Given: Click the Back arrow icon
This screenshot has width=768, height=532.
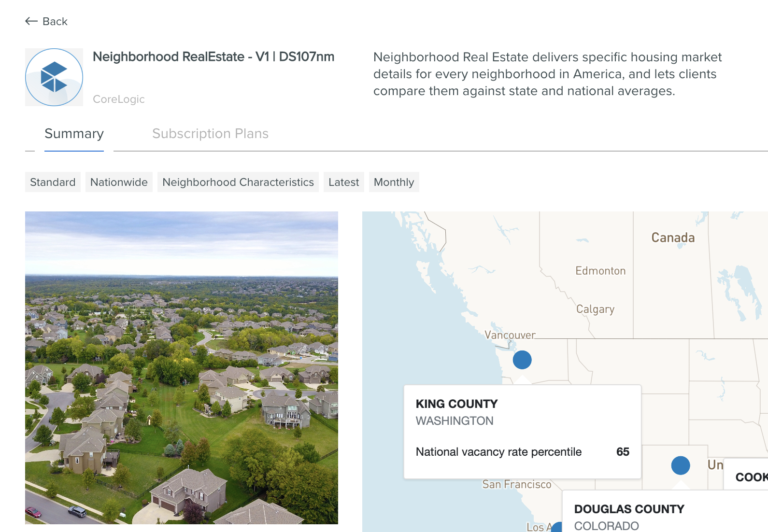Looking at the screenshot, I should 31,21.
